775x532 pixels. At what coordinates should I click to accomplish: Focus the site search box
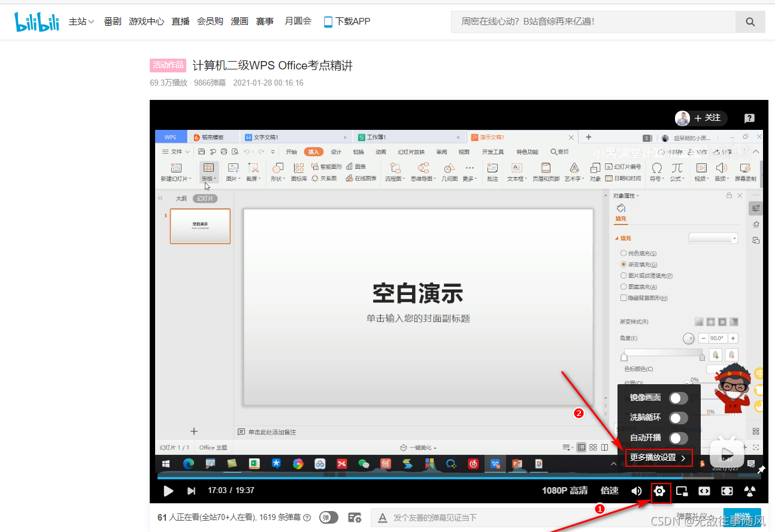click(593, 22)
